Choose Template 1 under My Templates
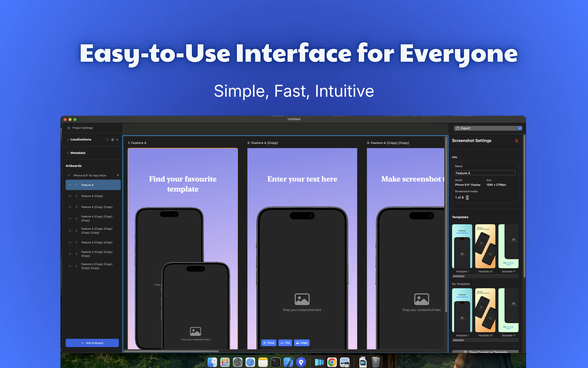This screenshot has height=368, width=588. pos(462,310)
